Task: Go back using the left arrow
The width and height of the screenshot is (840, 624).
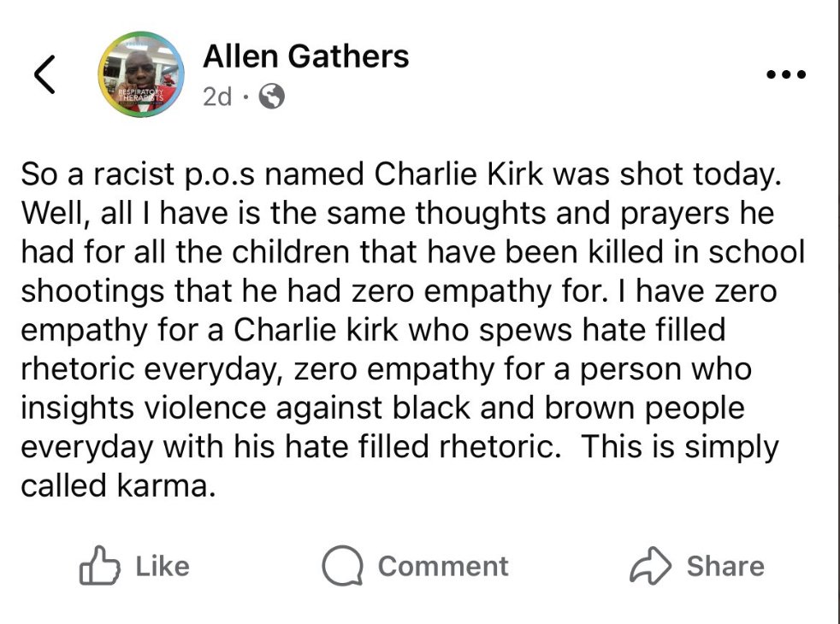Action: [x=45, y=74]
